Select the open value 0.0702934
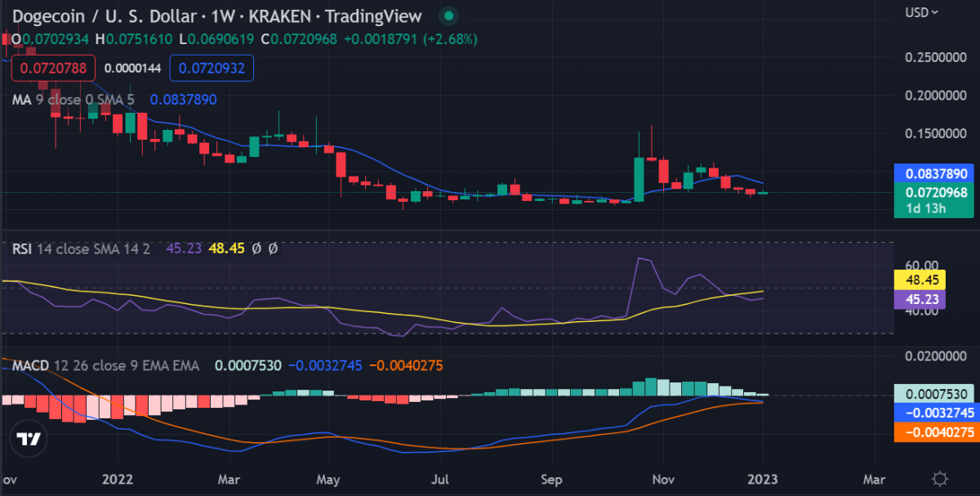The image size is (980, 496). 56,38
